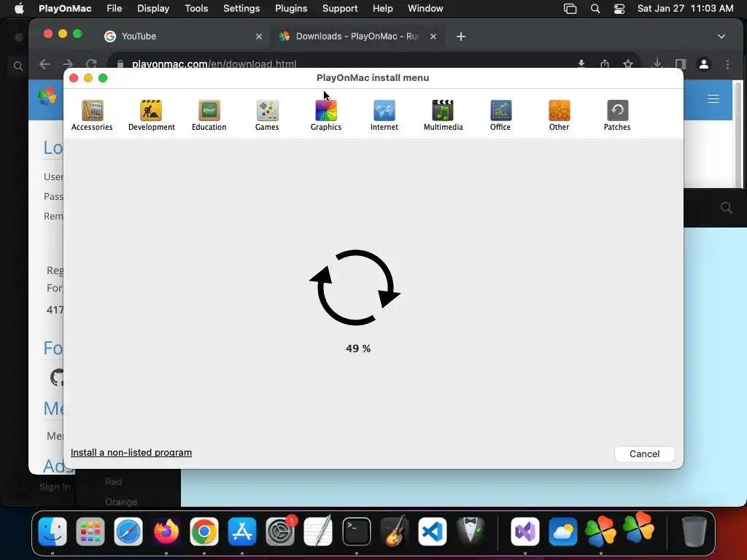Open the Display menu
Screen dimensions: 747x560
(x=153, y=8)
